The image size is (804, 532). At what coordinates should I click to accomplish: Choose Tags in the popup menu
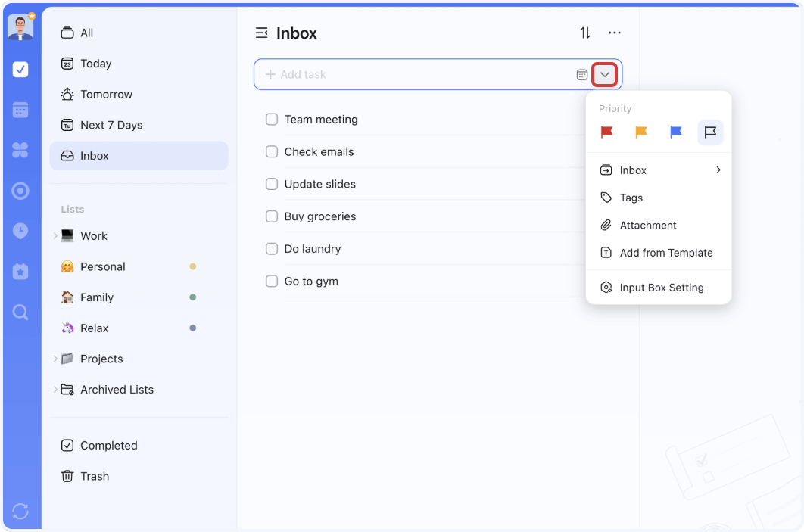pyautogui.click(x=659, y=198)
